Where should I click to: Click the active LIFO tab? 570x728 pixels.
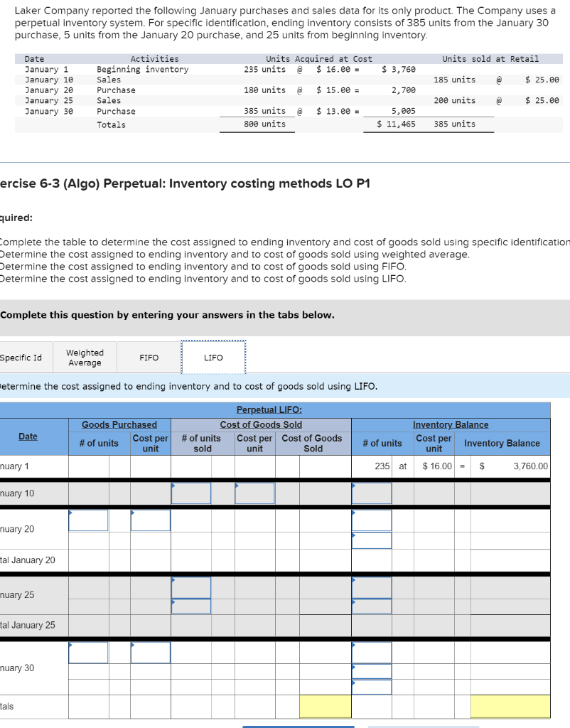point(213,357)
